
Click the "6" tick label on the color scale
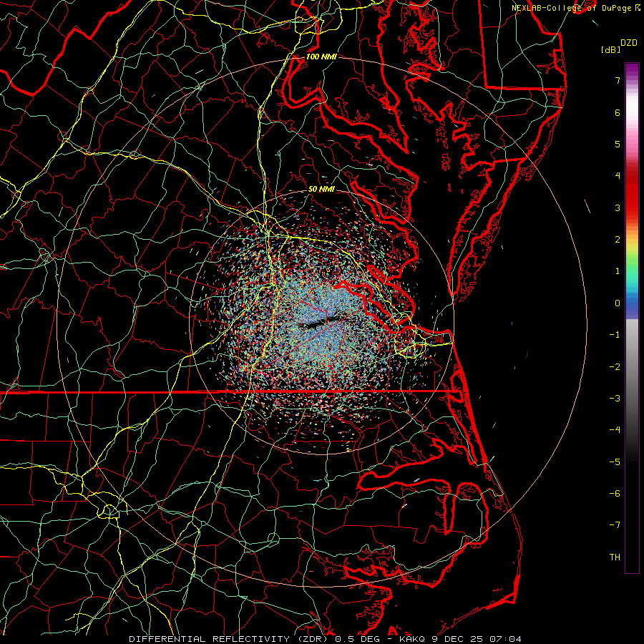pos(618,112)
